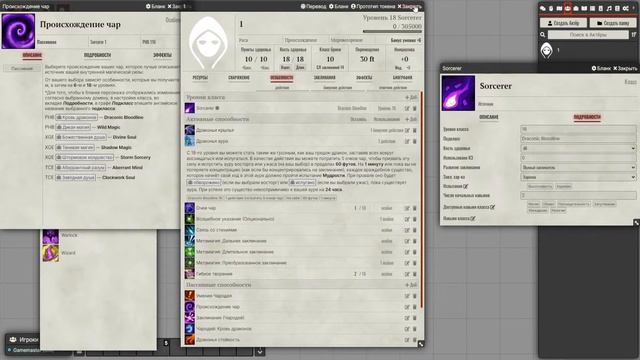The width and height of the screenshot is (640, 360).
Task: Collapse the hotbar with the arrow
Action: pos(260,351)
